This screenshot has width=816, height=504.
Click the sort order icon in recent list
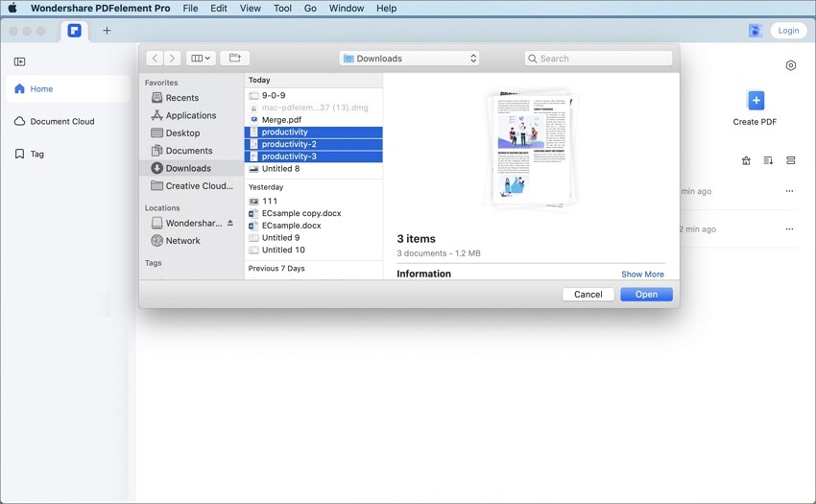tap(768, 160)
